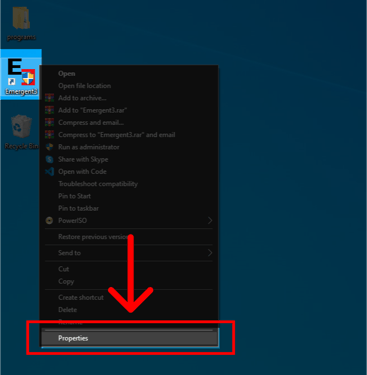Click the WinRAR icon beside Add to archive

pyautogui.click(x=49, y=98)
